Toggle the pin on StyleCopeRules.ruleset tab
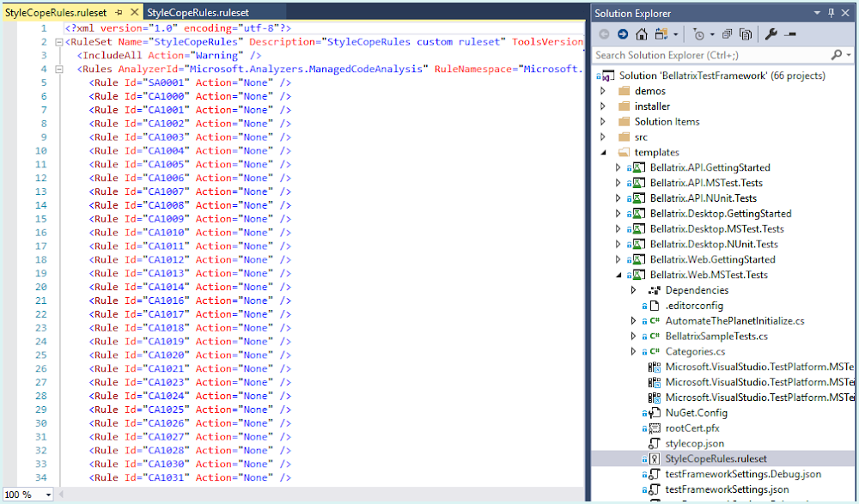Viewport: 859px width, 504px height. [x=119, y=12]
